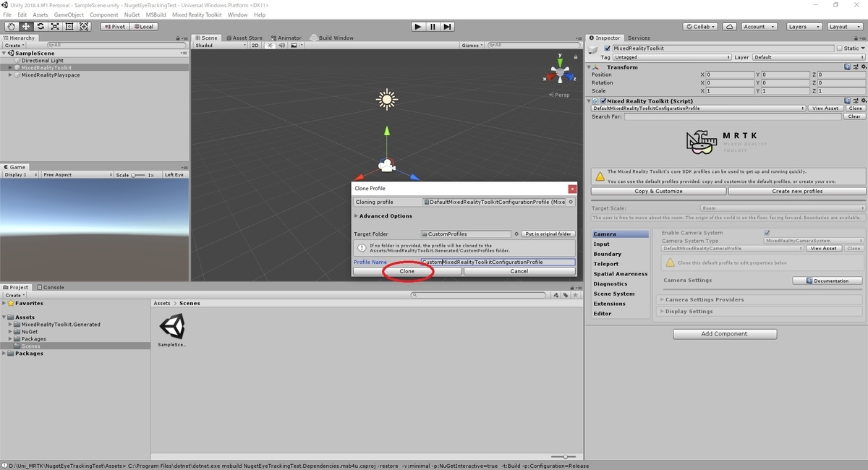
Task: Click the Add Component button
Action: (726, 334)
